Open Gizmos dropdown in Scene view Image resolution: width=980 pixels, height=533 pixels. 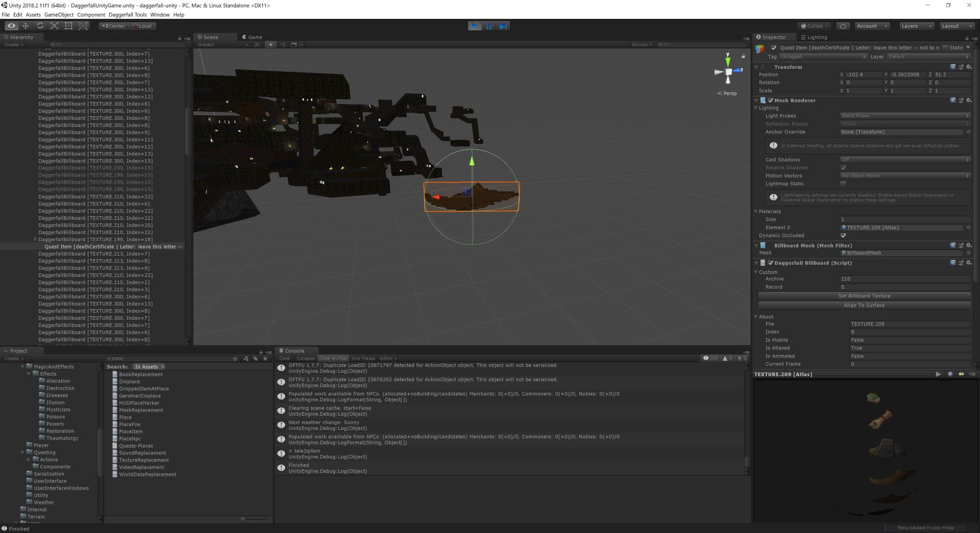pyautogui.click(x=642, y=45)
